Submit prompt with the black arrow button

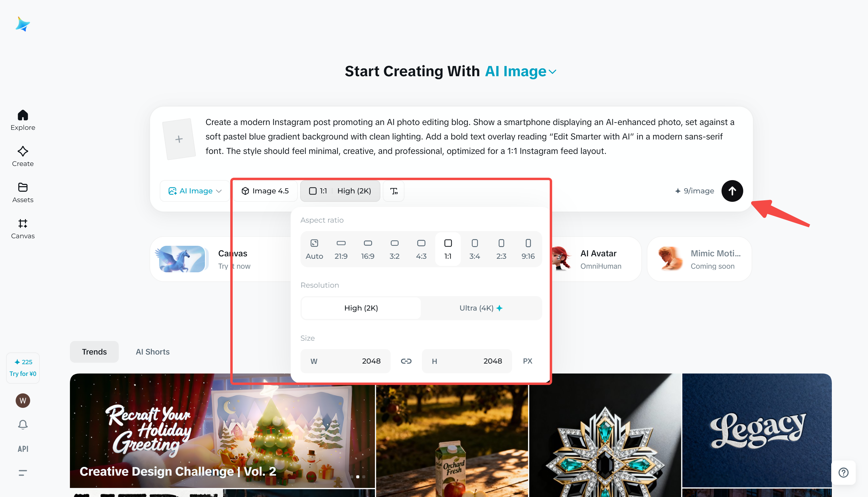(732, 191)
